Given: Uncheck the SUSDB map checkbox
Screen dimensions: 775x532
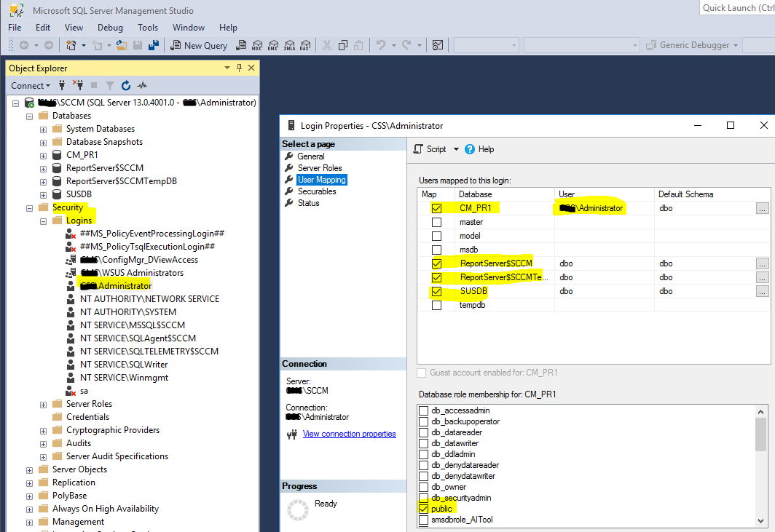Looking at the screenshot, I should coord(436,291).
